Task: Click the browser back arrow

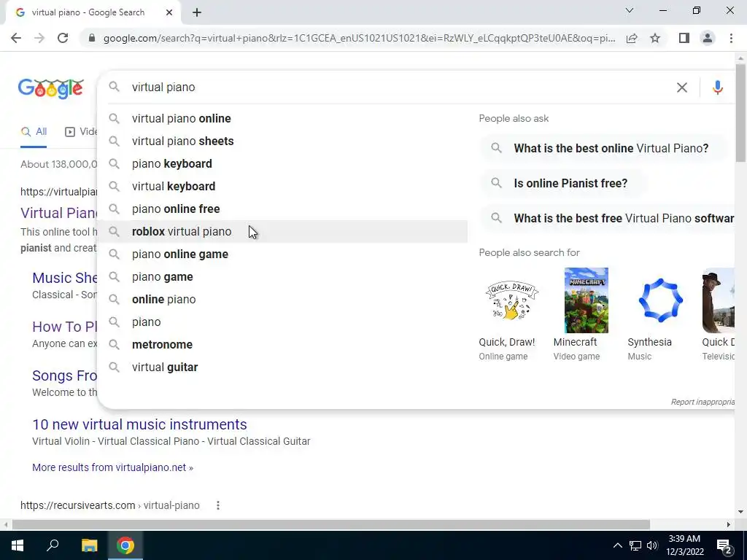Action: (16, 38)
